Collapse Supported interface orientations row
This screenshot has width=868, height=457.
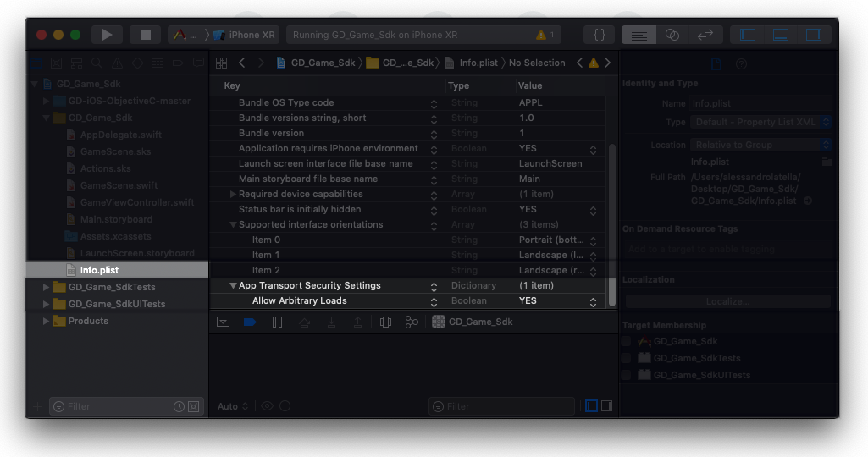[233, 224]
